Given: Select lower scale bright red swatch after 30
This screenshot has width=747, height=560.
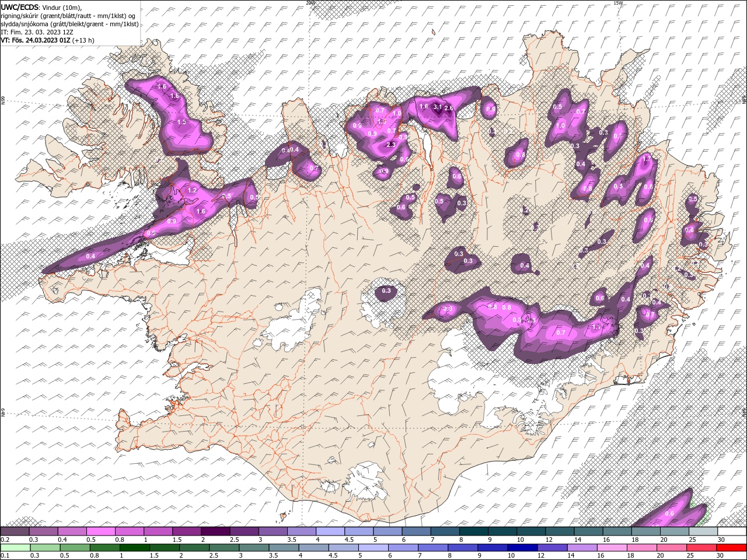Looking at the screenshot, I should (x=730, y=547).
